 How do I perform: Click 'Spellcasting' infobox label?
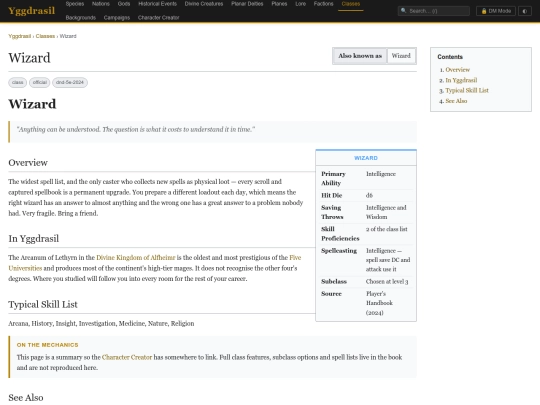coord(339,251)
